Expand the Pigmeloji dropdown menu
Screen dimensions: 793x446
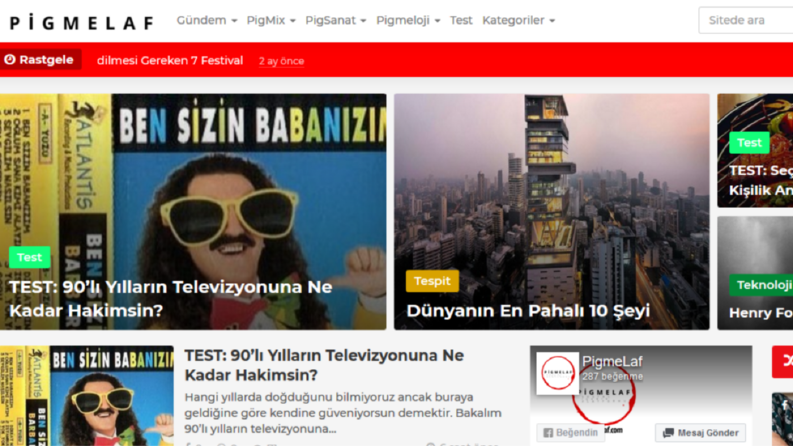408,20
